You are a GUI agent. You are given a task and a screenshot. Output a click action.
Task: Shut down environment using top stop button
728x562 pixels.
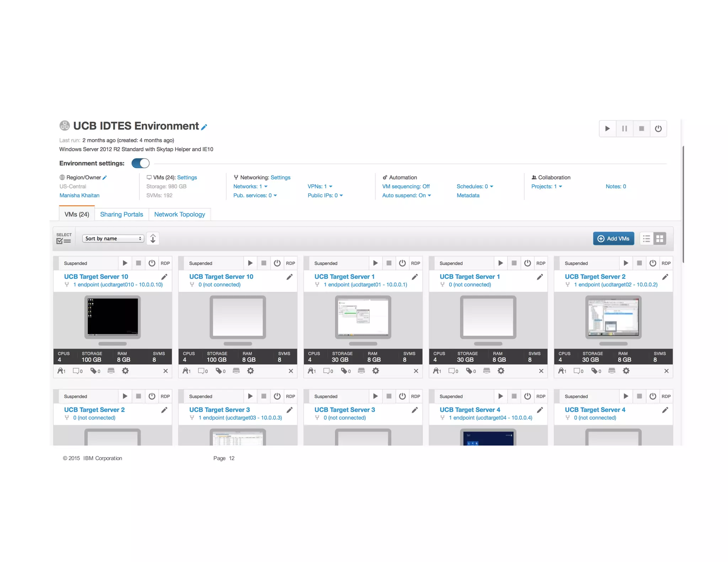pyautogui.click(x=642, y=129)
